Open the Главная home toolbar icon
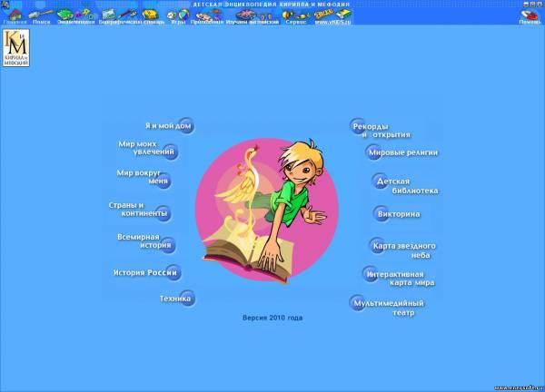This screenshot has width=545, height=392. (15, 16)
